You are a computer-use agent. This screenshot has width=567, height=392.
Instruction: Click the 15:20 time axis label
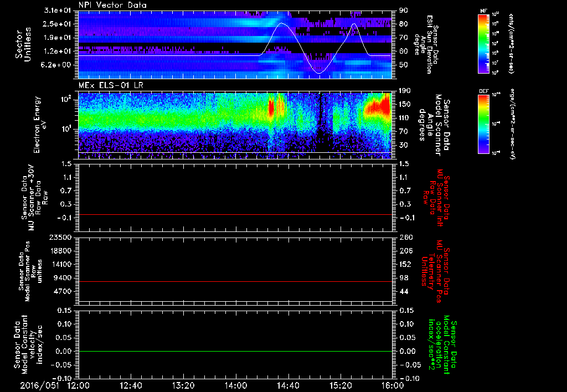(x=341, y=385)
